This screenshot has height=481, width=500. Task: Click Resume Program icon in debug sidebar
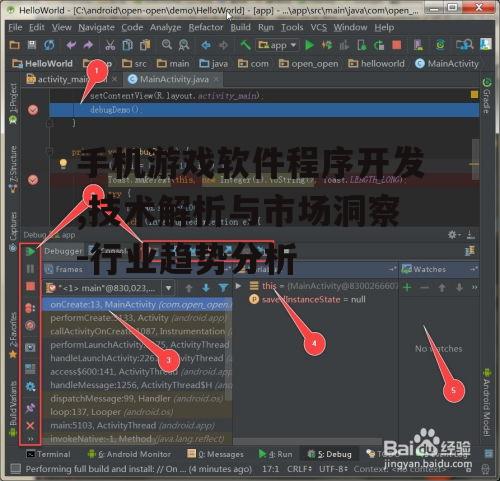[30, 251]
